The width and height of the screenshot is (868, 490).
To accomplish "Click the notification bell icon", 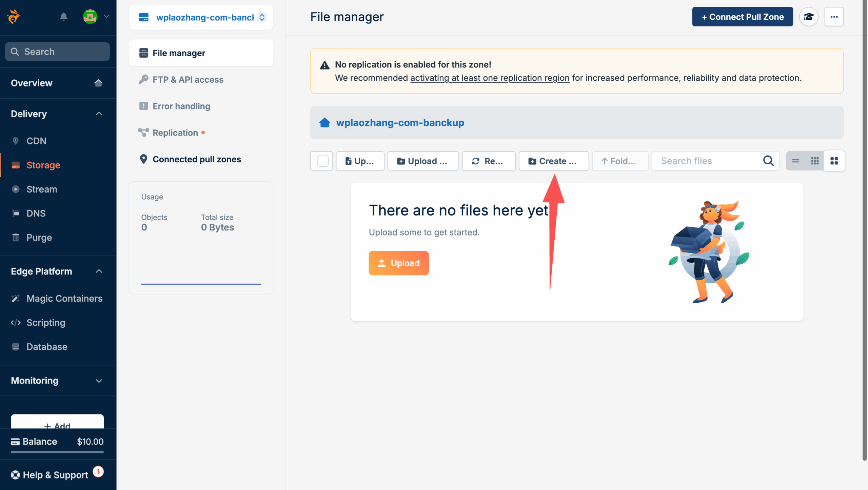I will coord(64,16).
